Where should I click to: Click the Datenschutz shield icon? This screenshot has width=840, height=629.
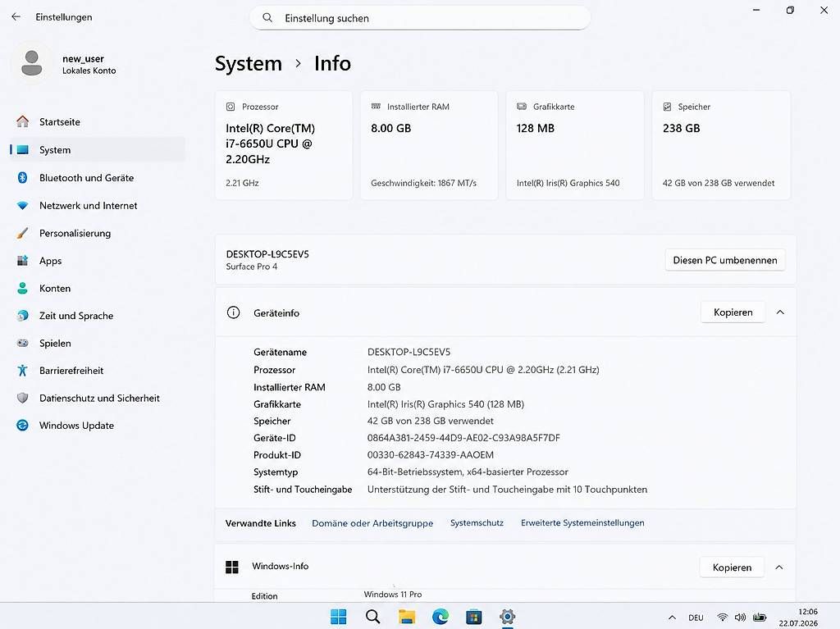[x=22, y=398]
